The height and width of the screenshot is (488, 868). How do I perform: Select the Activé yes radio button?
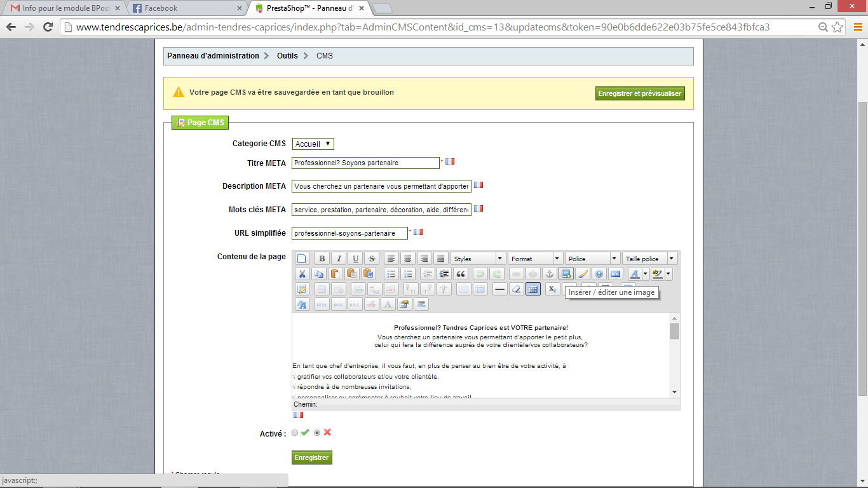pyautogui.click(x=295, y=433)
